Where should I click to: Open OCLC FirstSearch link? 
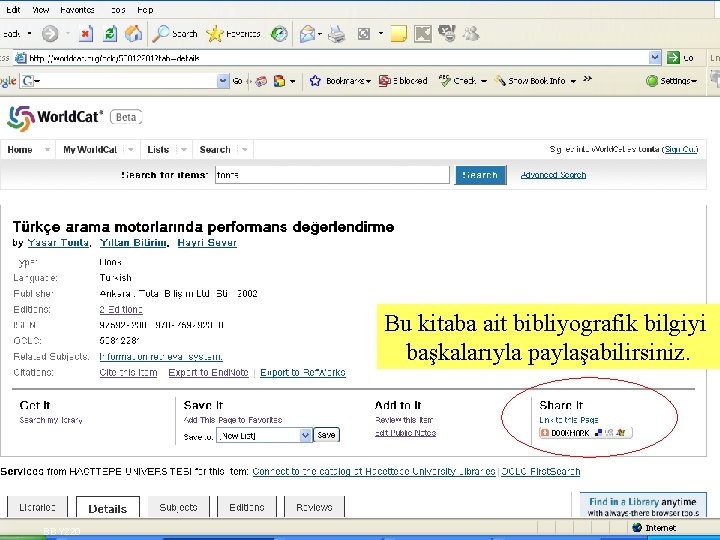pos(540,472)
